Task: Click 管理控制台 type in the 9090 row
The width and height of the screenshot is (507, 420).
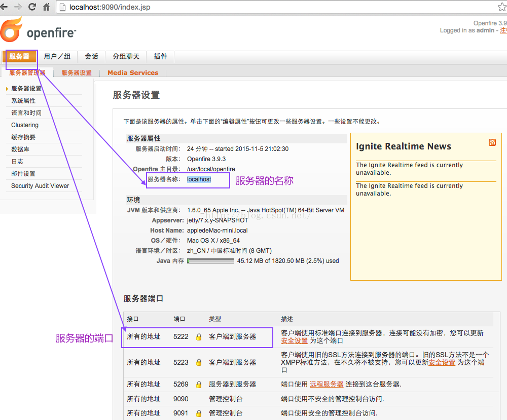Action: tap(226, 399)
